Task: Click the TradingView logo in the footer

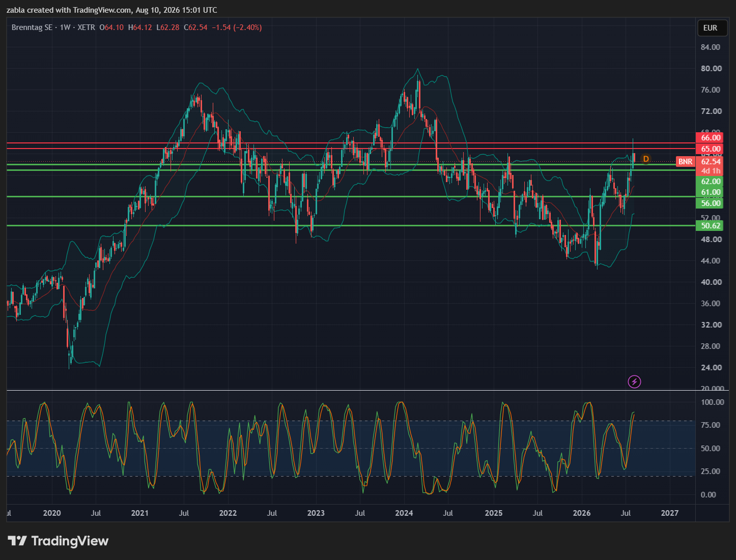Action: [x=58, y=541]
